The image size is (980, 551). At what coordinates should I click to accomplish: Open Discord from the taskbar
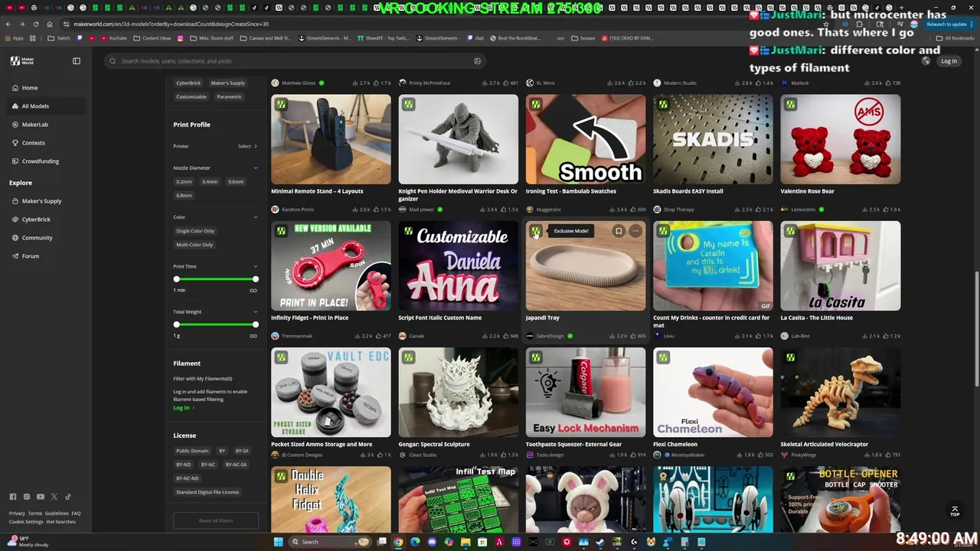coord(432,542)
